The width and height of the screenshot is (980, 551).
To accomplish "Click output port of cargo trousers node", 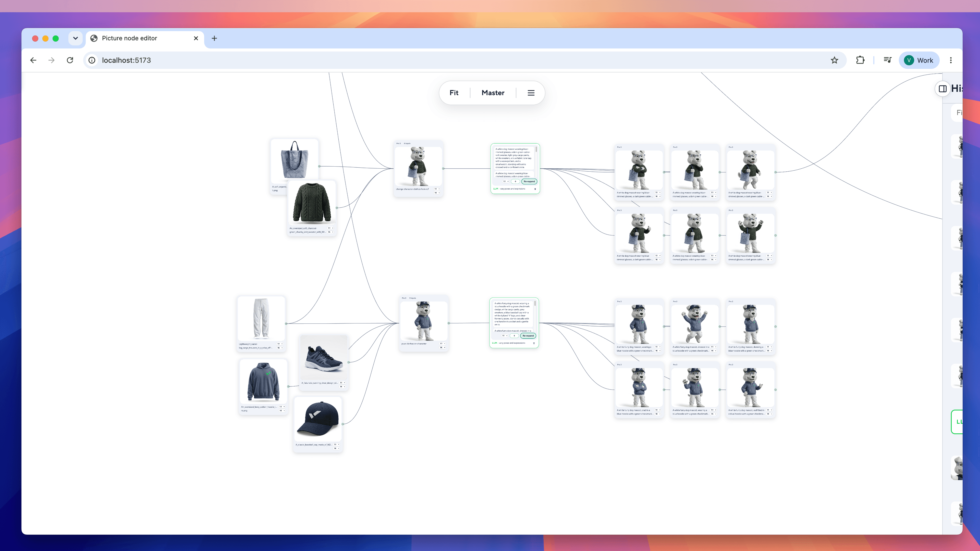I will tap(286, 324).
